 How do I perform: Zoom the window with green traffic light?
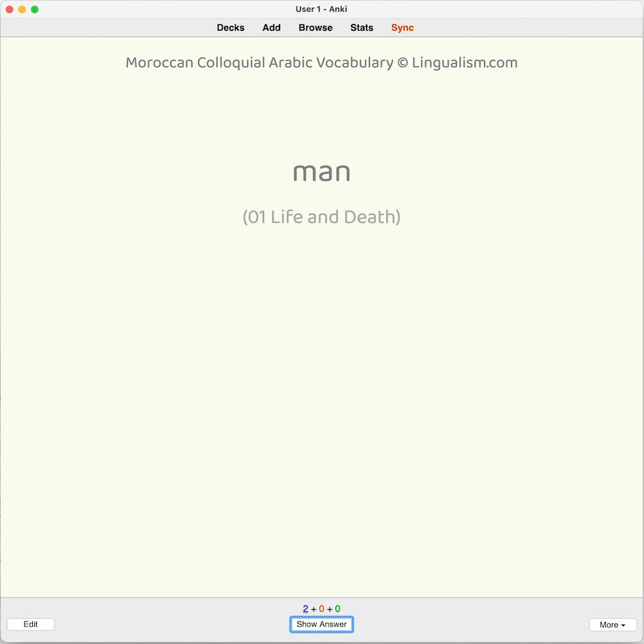tap(34, 9)
